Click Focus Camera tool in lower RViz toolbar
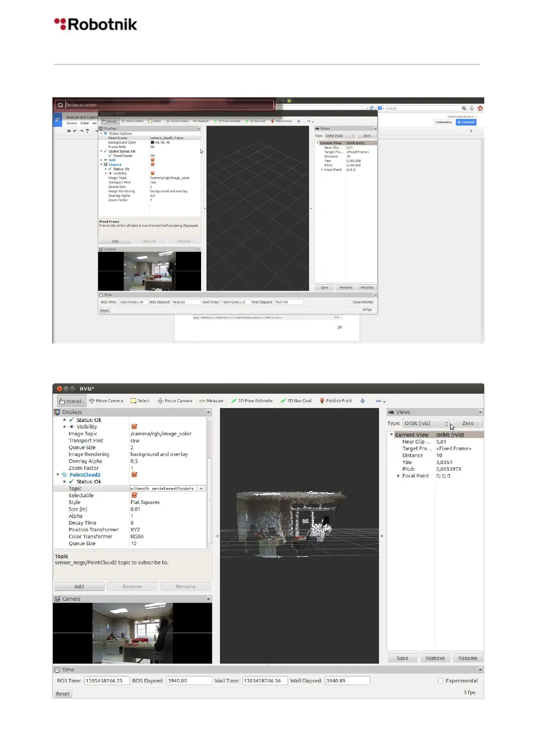 175,401
